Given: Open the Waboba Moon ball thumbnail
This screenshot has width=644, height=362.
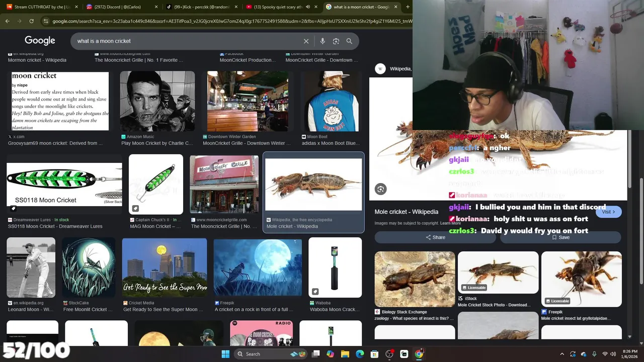Looking at the screenshot, I should pos(335,268).
